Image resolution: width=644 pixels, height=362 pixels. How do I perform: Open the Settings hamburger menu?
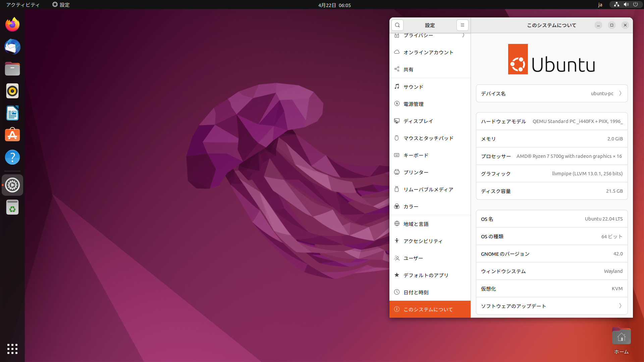click(x=462, y=25)
